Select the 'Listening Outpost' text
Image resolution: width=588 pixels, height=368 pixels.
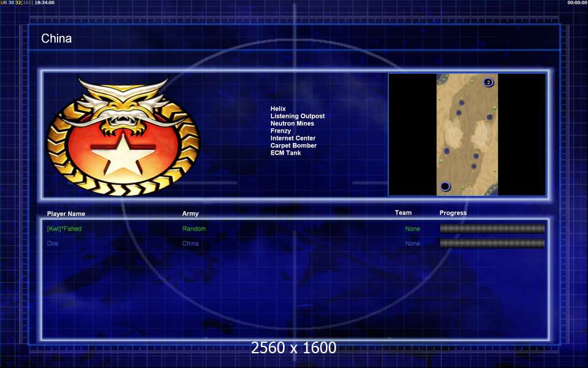click(x=298, y=116)
